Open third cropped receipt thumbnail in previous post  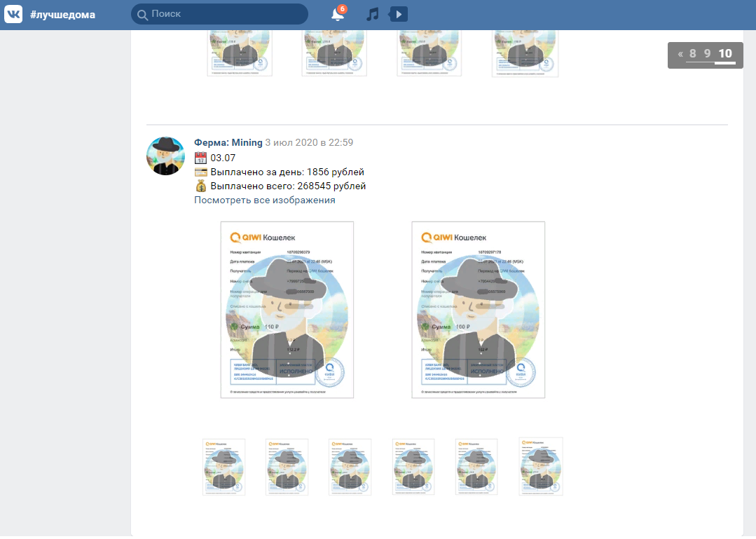coord(429,53)
